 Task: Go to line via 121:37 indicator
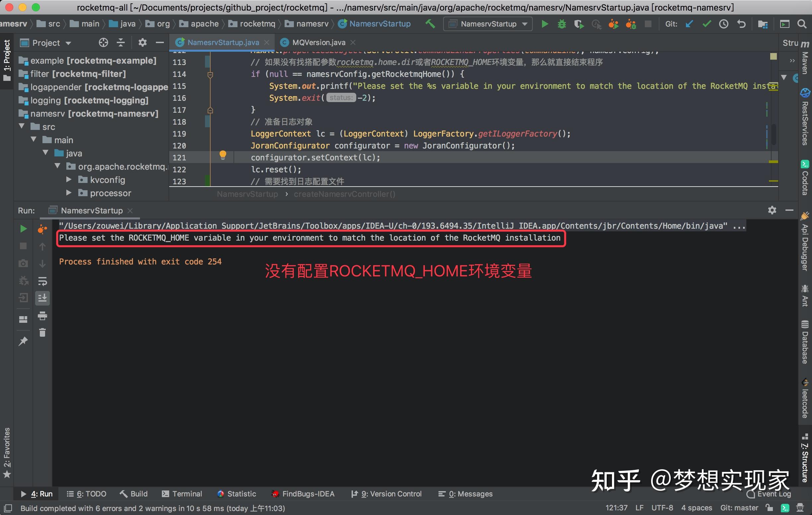pyautogui.click(x=616, y=508)
